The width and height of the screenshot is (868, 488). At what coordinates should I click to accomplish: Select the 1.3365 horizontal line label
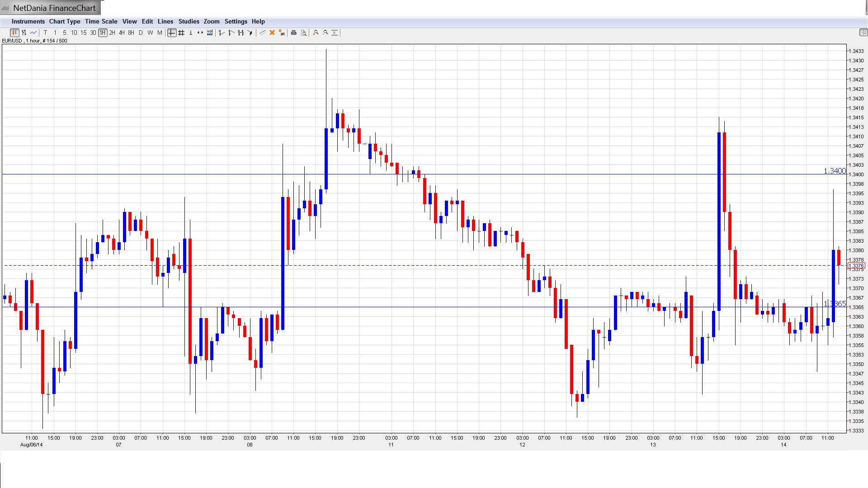[835, 304]
